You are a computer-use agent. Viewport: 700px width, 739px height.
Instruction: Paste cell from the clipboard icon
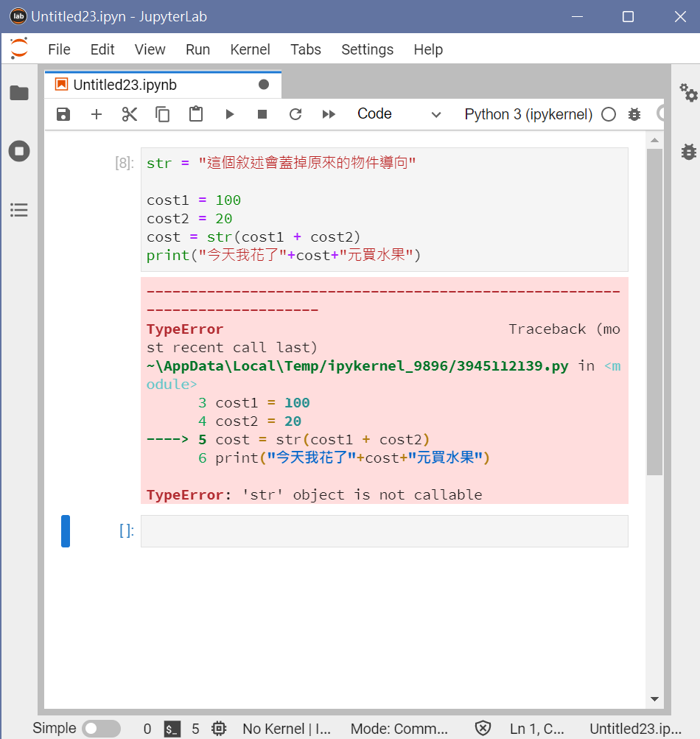click(195, 113)
